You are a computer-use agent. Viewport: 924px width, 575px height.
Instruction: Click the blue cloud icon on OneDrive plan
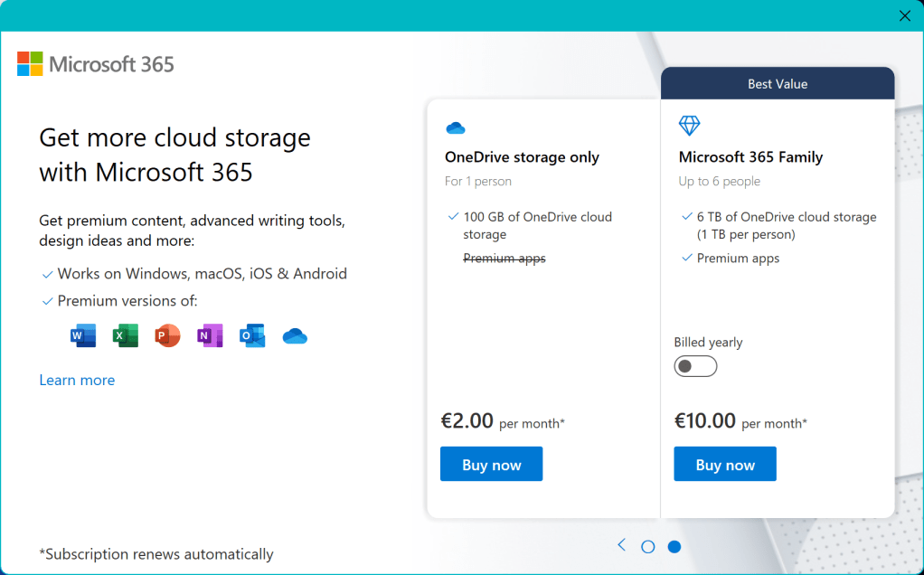click(455, 127)
